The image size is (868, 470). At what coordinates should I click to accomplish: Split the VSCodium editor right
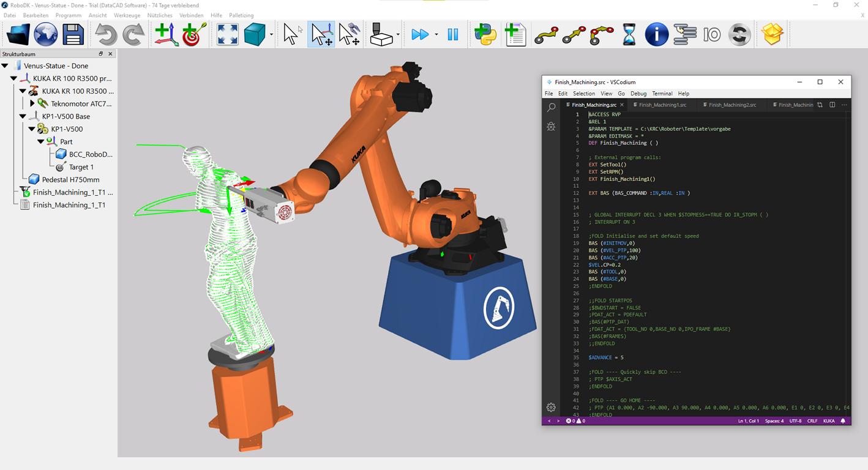click(832, 105)
